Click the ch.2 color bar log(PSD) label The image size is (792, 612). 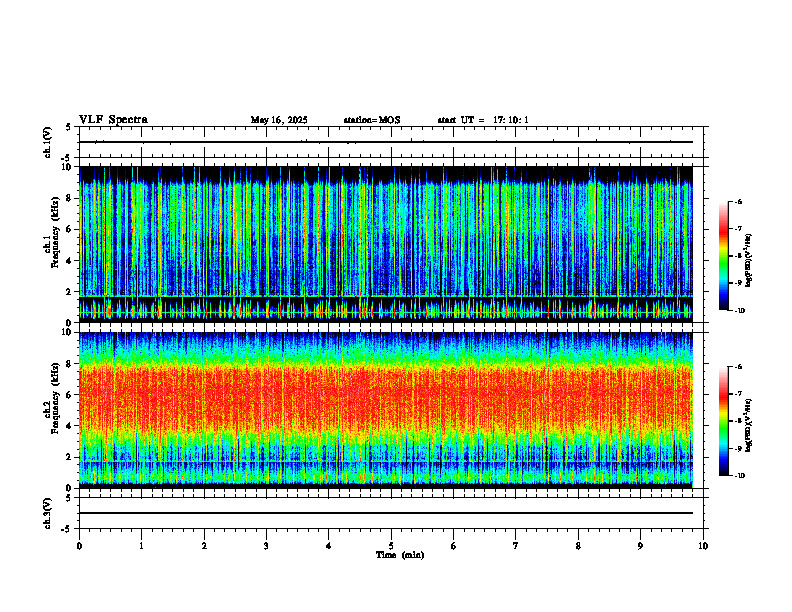point(749,426)
